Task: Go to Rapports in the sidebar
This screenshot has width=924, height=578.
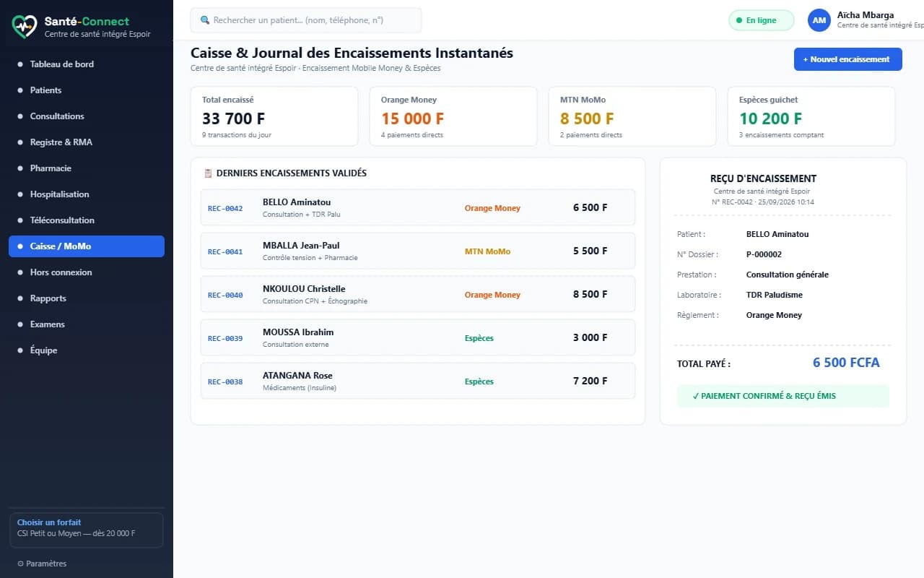Action: [x=87, y=298]
